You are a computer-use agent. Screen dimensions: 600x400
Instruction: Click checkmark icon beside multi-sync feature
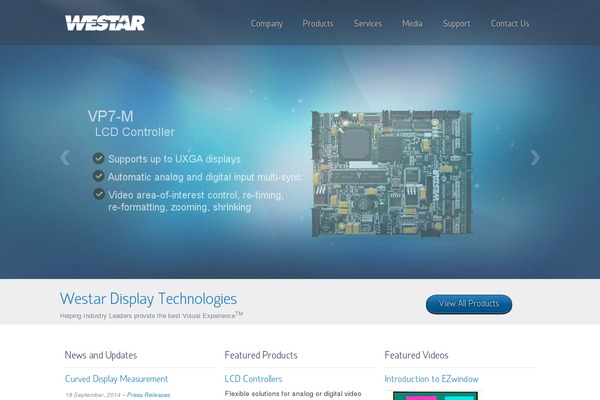99,176
